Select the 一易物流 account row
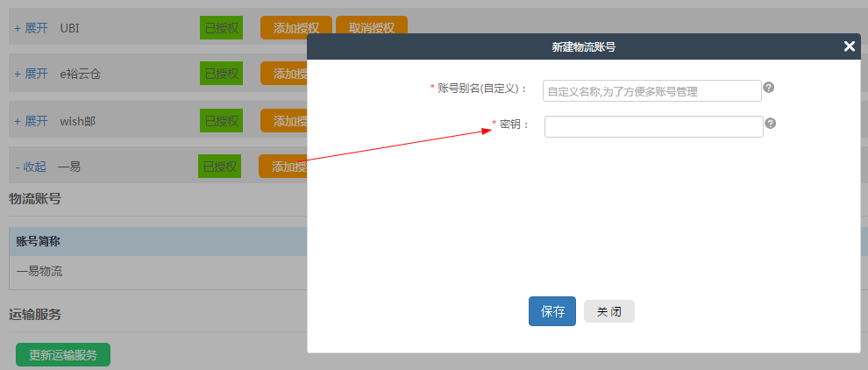 tap(39, 272)
